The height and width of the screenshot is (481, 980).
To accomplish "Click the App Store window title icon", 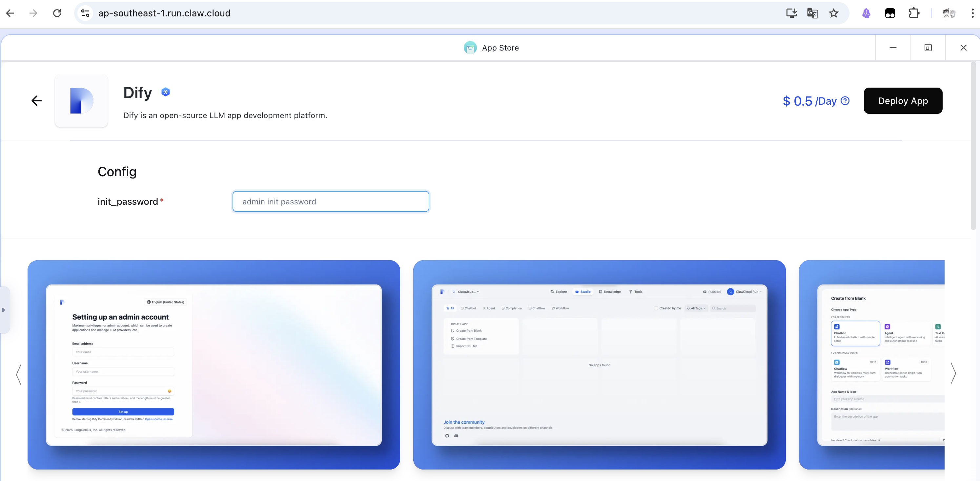I will click(x=470, y=48).
